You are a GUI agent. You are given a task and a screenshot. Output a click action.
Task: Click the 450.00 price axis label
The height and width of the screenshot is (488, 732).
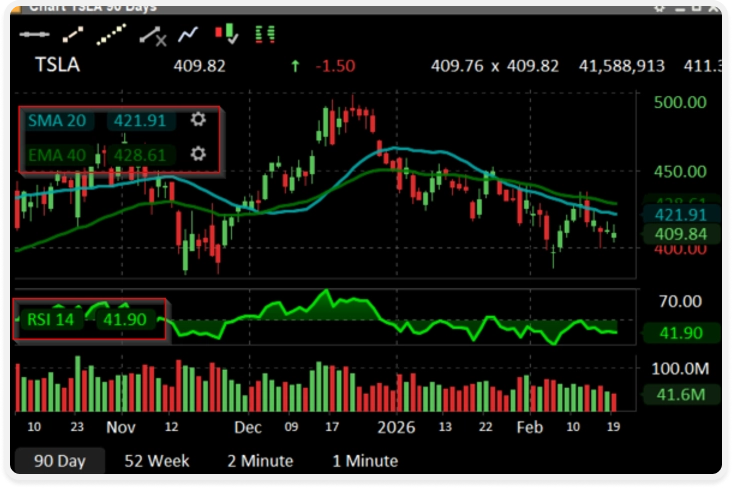tap(680, 171)
